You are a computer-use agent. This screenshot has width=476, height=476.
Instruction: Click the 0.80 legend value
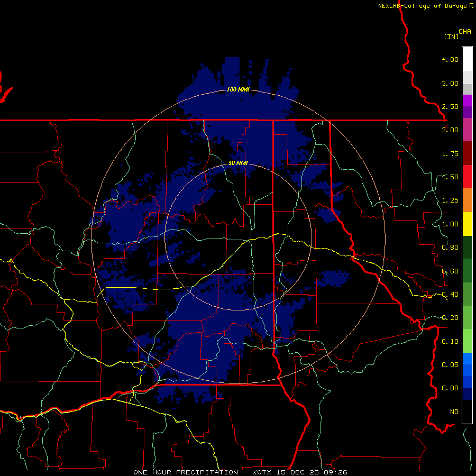point(450,248)
